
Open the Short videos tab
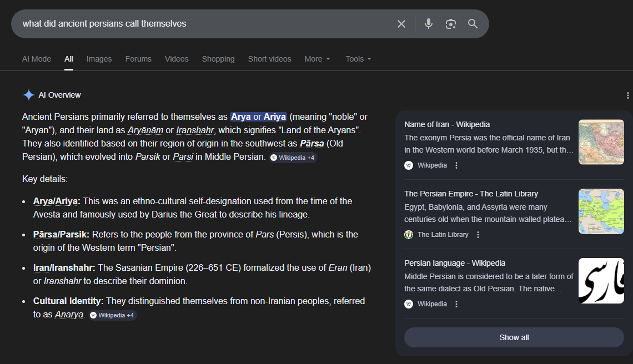[x=269, y=59]
